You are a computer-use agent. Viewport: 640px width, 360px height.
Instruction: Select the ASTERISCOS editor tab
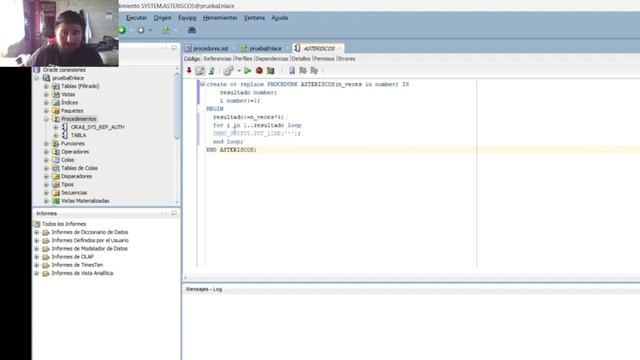(x=318, y=49)
